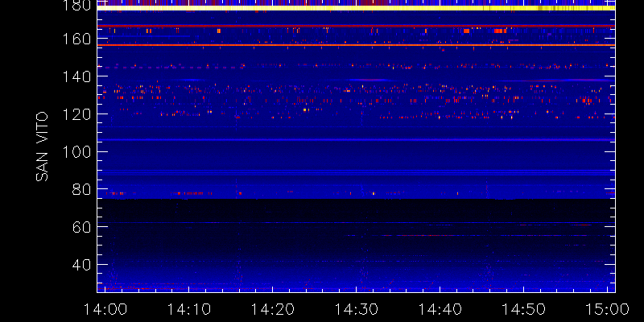644x322 pixels.
Task: Click the 180 frequency axis label
Action: [x=76, y=6]
